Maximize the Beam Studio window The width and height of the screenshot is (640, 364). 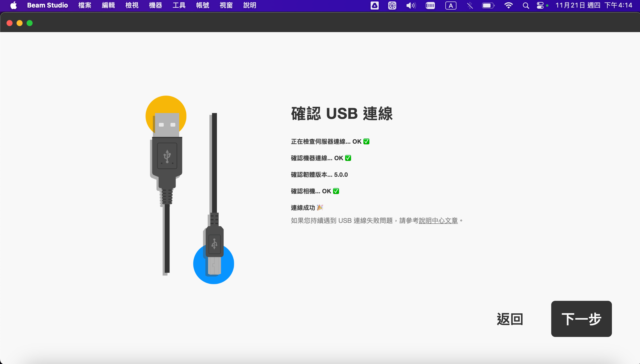[x=30, y=23]
